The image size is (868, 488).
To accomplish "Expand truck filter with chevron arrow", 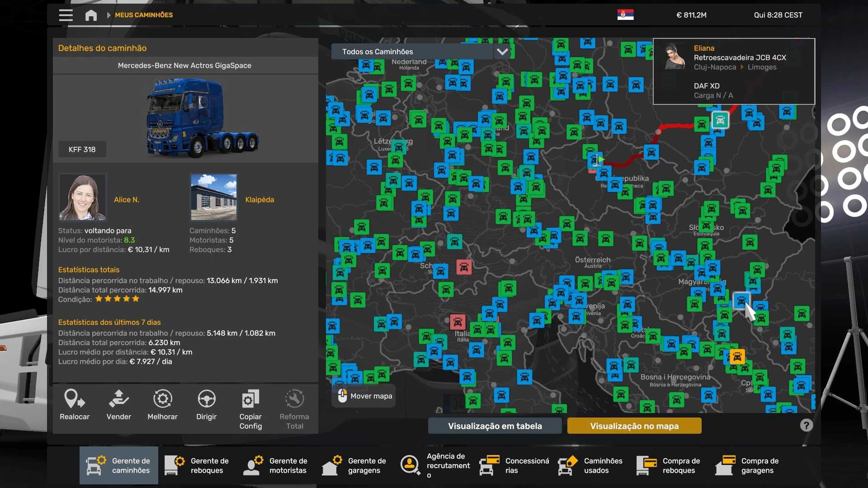I will click(502, 52).
